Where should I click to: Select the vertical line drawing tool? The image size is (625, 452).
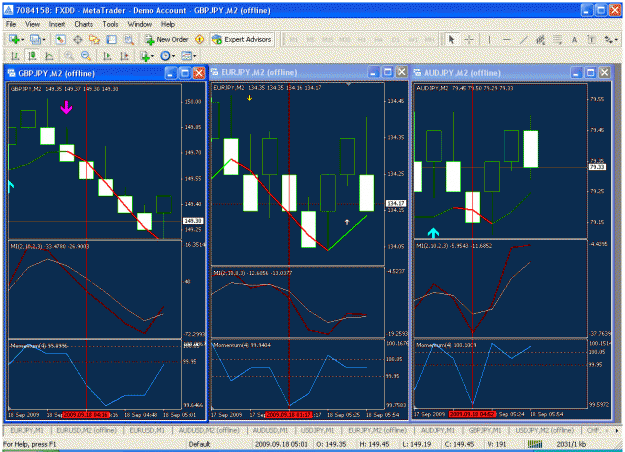489,39
